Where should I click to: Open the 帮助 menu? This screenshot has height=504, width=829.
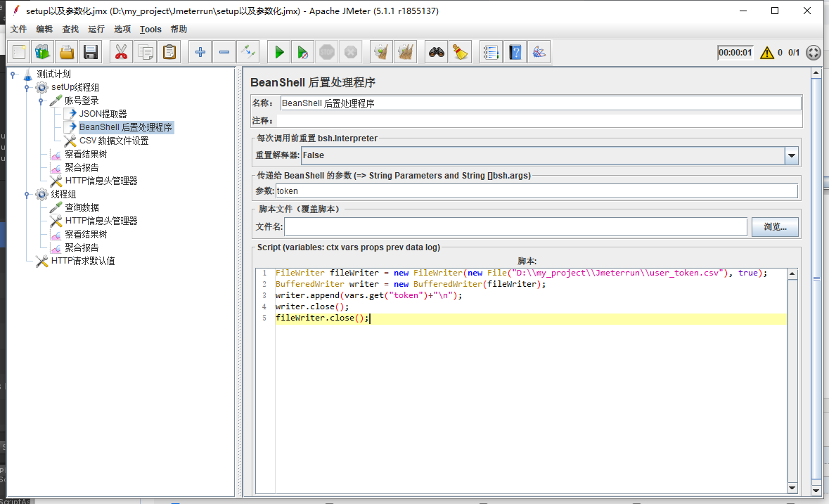tap(179, 29)
